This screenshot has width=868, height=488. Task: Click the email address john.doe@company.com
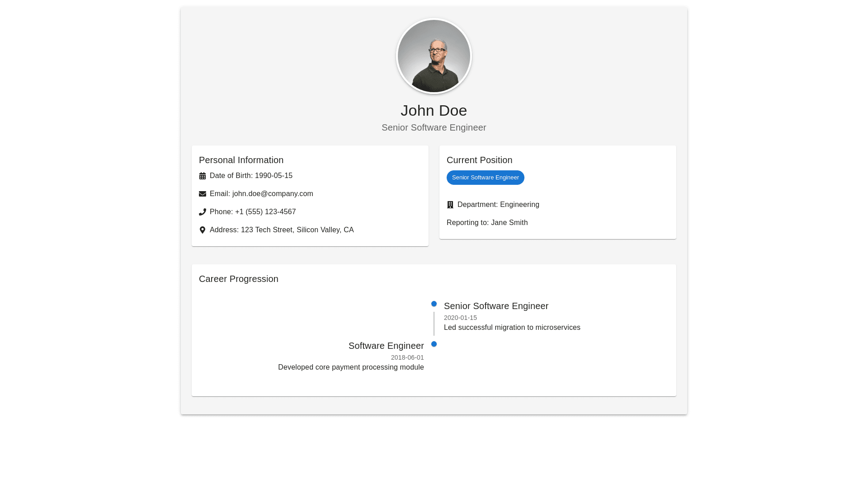coord(273,194)
